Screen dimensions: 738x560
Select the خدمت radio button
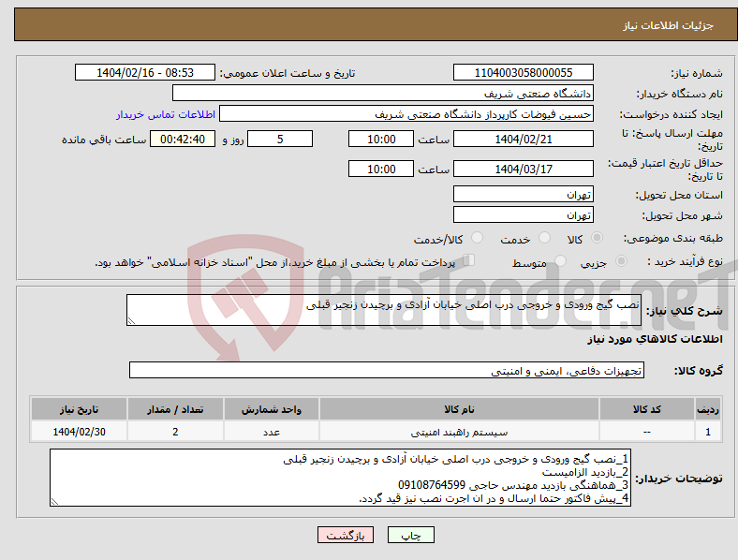click(544, 238)
